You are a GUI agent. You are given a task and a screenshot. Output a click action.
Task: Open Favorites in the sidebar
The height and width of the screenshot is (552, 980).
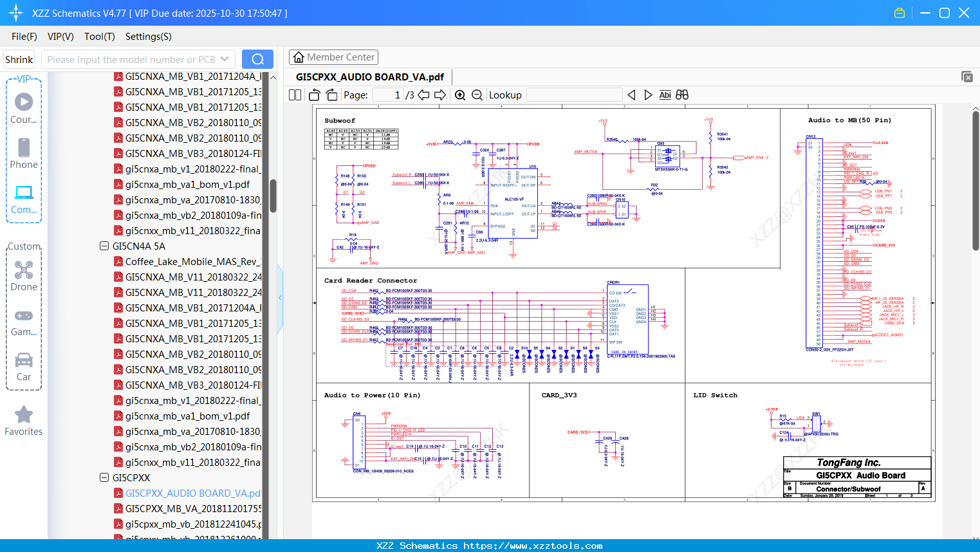[x=24, y=421]
